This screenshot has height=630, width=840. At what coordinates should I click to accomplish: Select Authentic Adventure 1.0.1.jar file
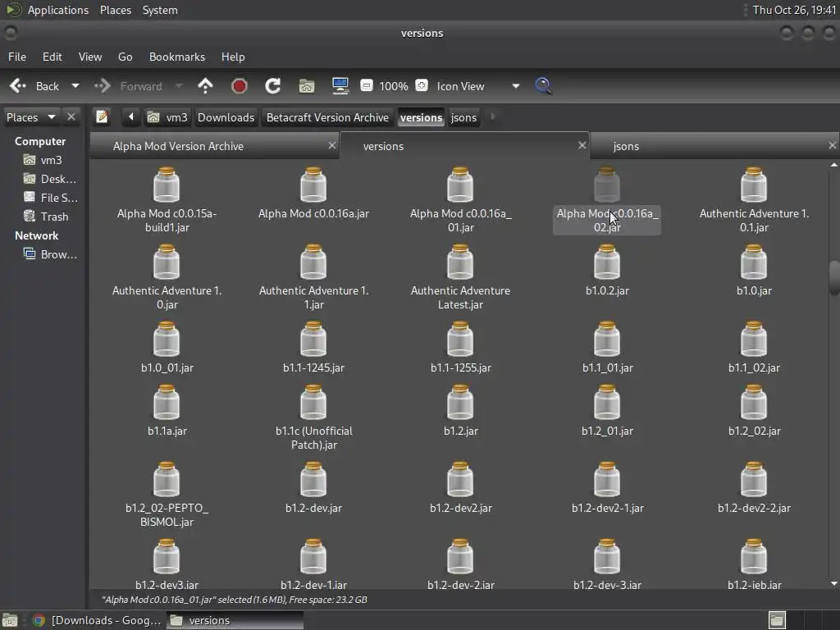click(x=754, y=200)
